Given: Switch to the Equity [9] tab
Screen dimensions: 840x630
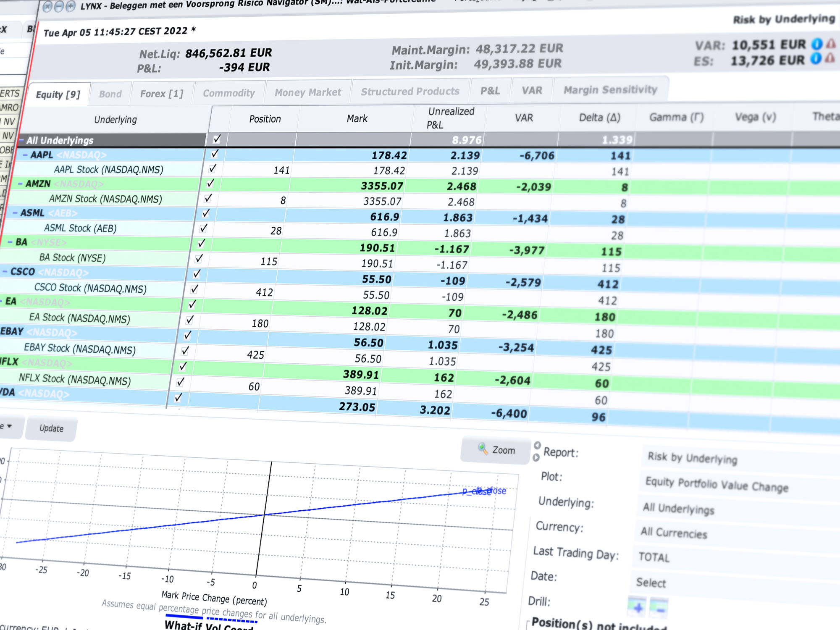Looking at the screenshot, I should 58,94.
